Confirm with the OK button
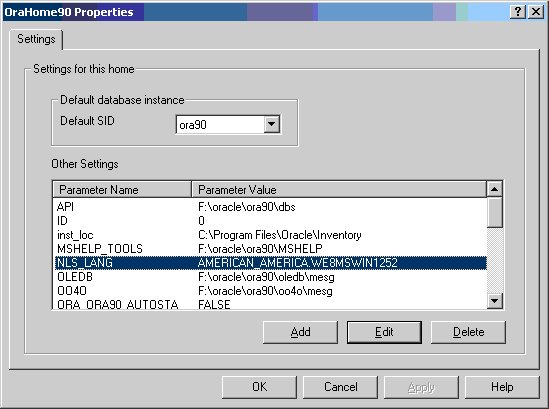 [x=259, y=387]
